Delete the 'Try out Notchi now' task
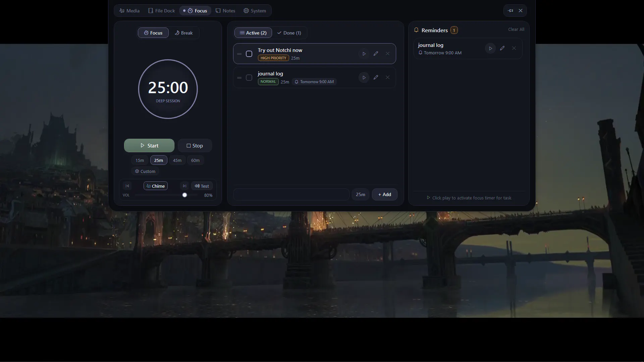This screenshot has width=644, height=362. 387,54
